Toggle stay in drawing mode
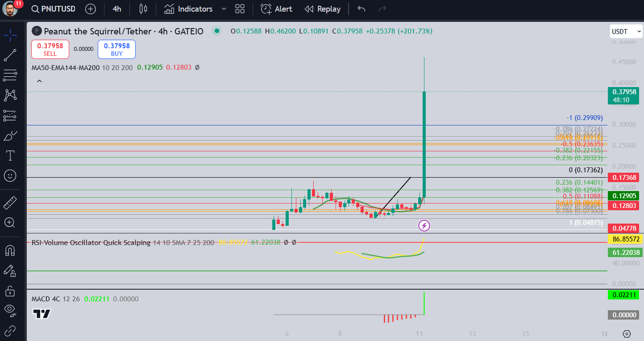The height and width of the screenshot is (341, 644). coord(11,271)
